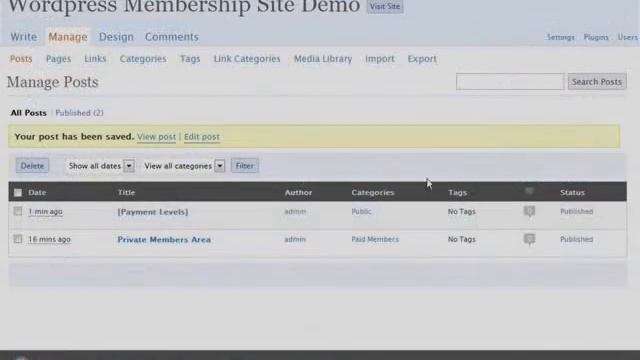
Task: Open the Private Members Area post title
Action: coord(164,240)
